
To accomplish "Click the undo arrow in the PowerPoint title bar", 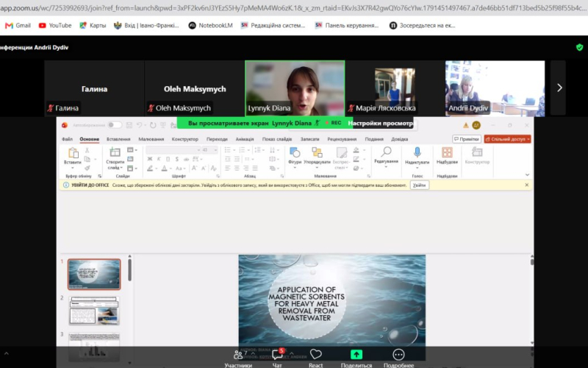I will tap(139, 124).
